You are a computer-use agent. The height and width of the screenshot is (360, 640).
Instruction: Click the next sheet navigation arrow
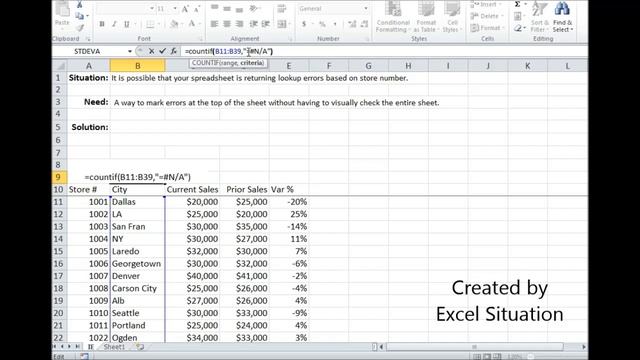(69, 347)
